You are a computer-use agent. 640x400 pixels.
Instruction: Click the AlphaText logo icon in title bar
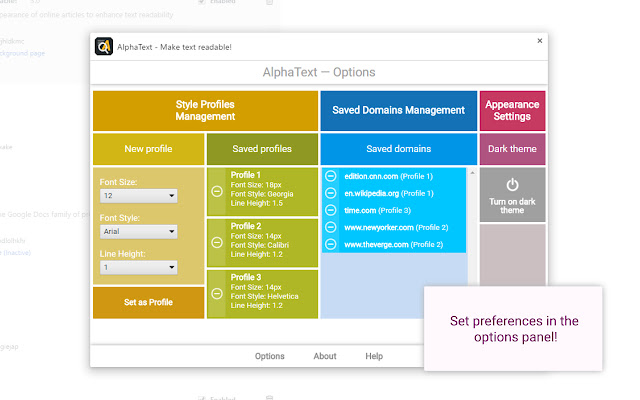[103, 47]
